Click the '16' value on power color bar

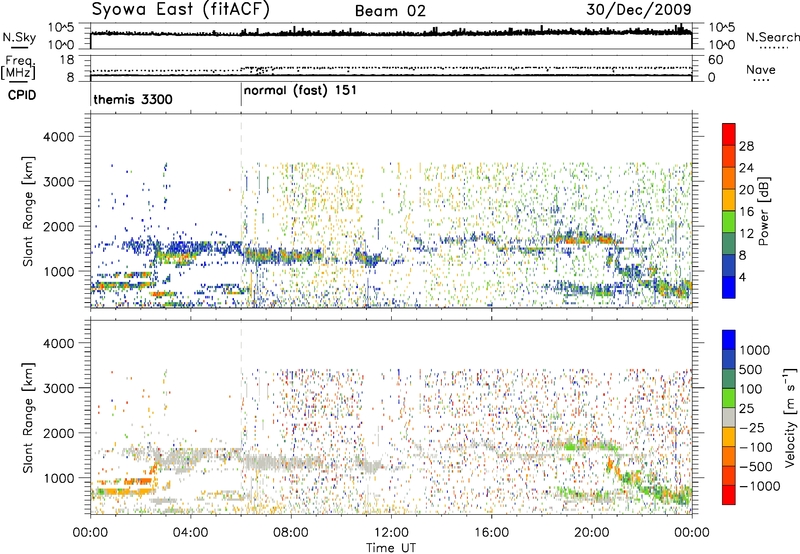click(x=746, y=212)
